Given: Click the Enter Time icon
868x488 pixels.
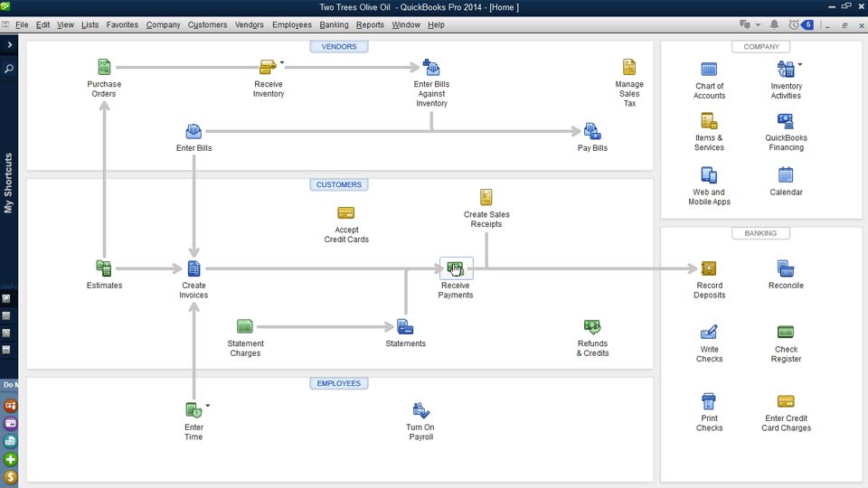Looking at the screenshot, I should coord(193,410).
